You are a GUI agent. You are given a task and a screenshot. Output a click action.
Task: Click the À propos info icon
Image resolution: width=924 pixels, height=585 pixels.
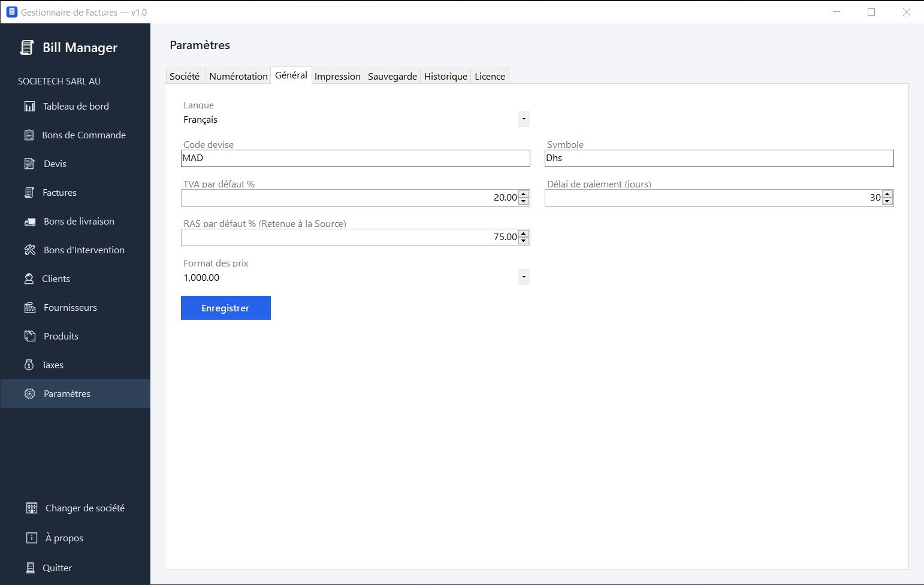tap(32, 538)
